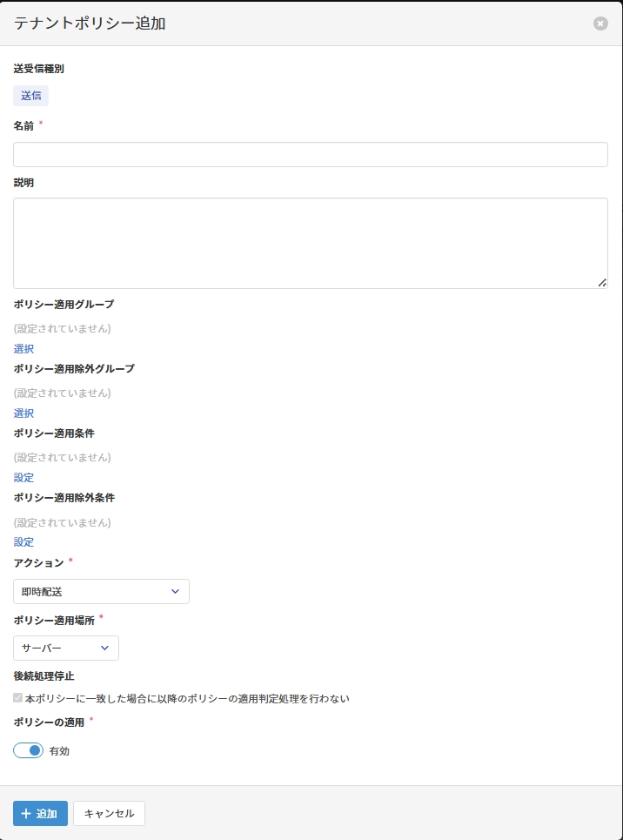Image resolution: width=623 pixels, height=840 pixels.
Task: Grab the 説明 textarea resize handle
Action: [x=602, y=283]
